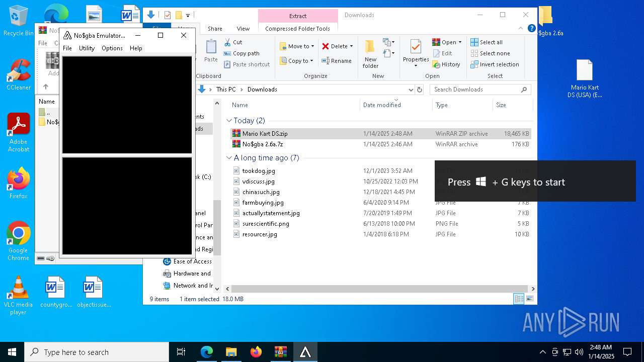644x362 pixels.
Task: Select the VLC media player desktop icon
Action: 18,296
